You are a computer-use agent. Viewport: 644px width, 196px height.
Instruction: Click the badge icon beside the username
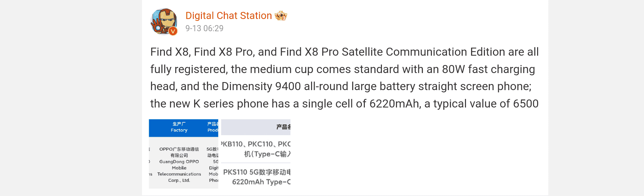point(281,15)
